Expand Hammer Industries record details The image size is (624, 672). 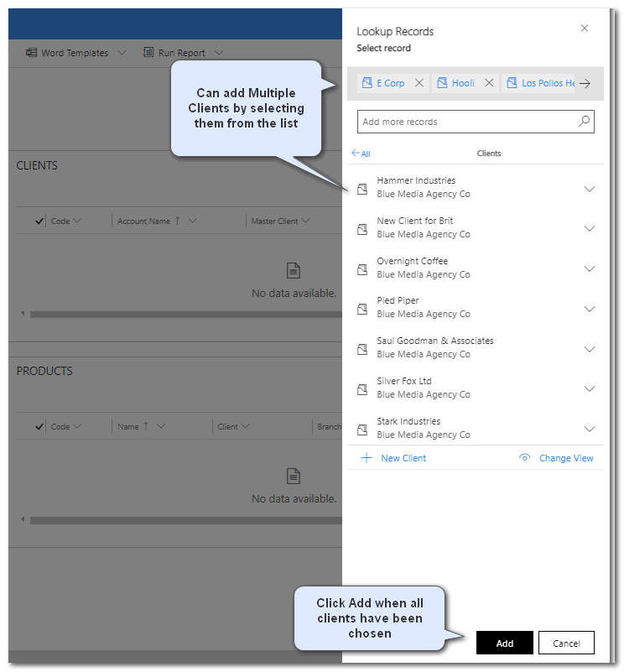(589, 188)
